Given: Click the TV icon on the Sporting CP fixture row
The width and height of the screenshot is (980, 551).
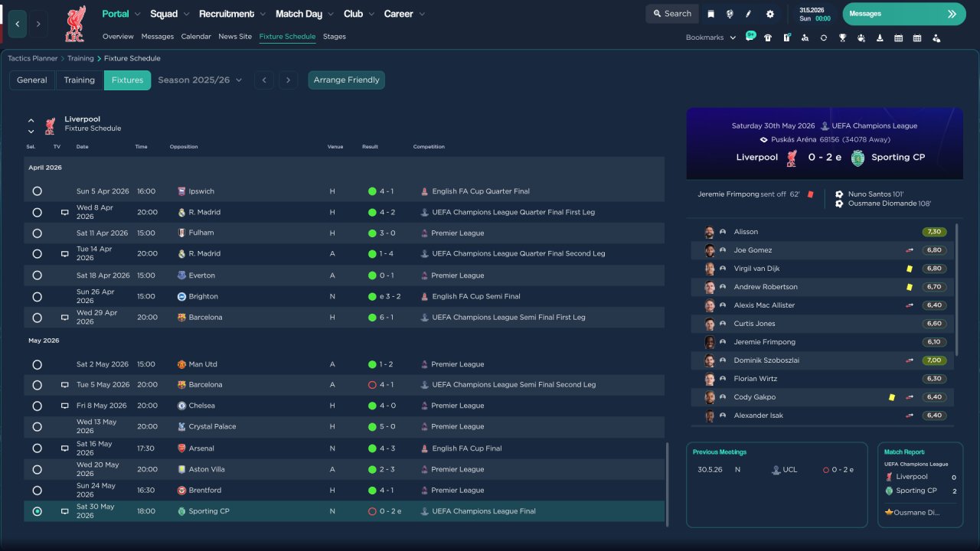Looking at the screenshot, I should click(65, 511).
